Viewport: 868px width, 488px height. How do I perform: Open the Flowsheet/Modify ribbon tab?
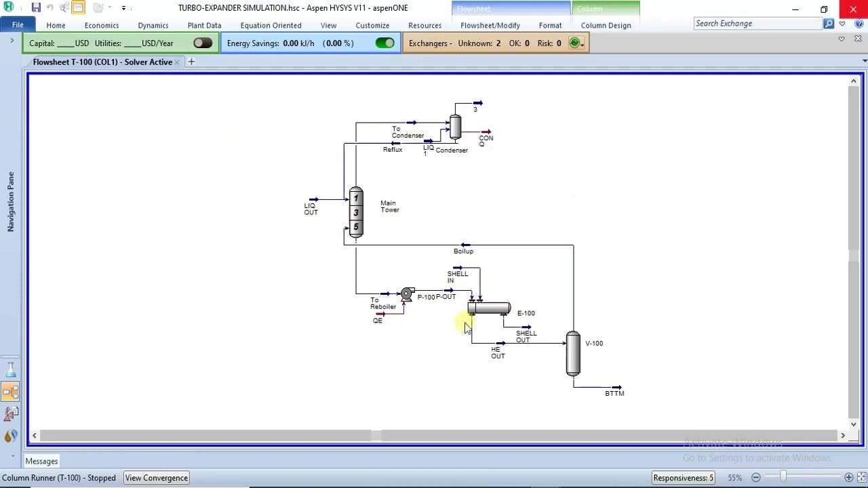490,25
